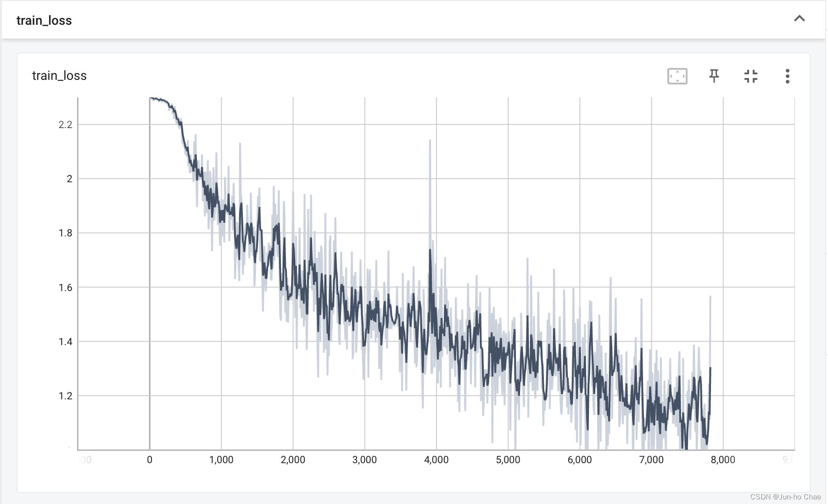Click the 3,000 x-axis label
Image resolution: width=828 pixels, height=504 pixels.
364,459
